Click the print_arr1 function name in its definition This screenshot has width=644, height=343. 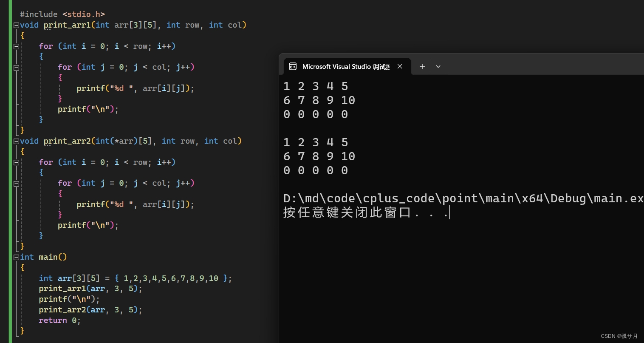67,25
